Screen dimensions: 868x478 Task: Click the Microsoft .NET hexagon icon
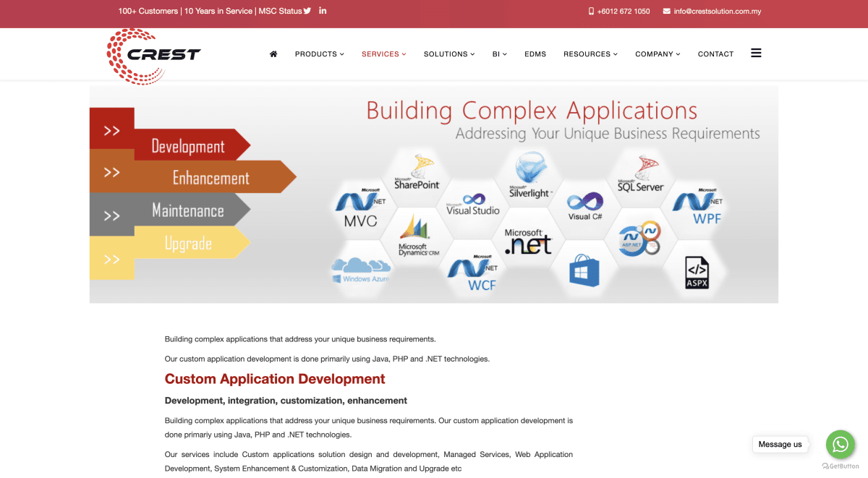coord(528,242)
